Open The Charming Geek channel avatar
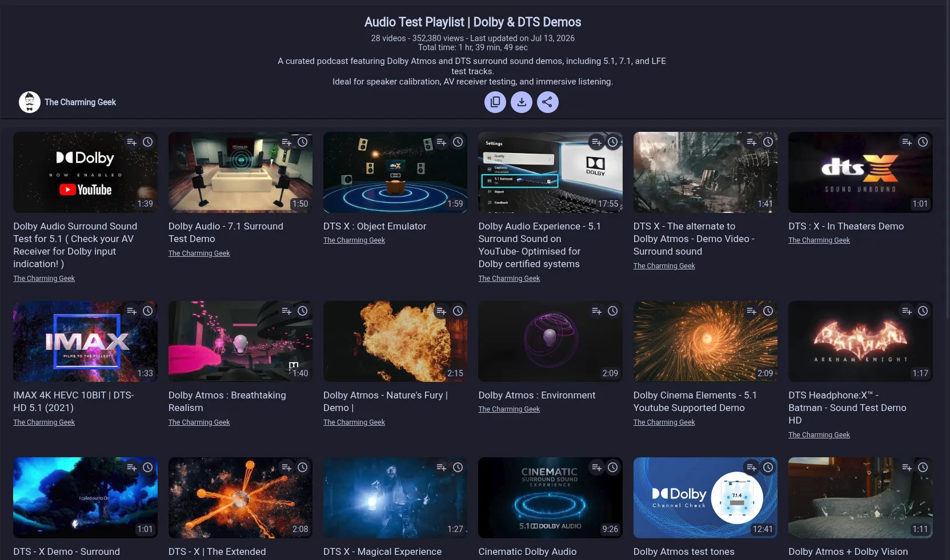The height and width of the screenshot is (560, 950). point(30,102)
